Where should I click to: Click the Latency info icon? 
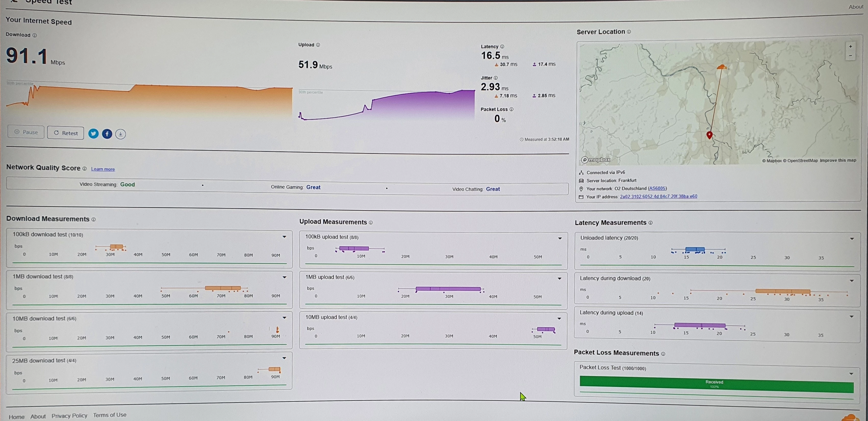coord(502,46)
